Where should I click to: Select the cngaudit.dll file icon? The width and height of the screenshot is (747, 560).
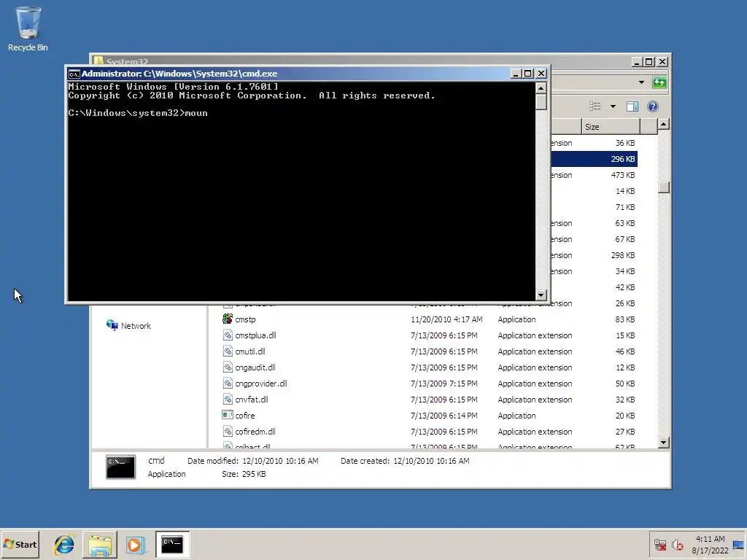pyautogui.click(x=228, y=367)
